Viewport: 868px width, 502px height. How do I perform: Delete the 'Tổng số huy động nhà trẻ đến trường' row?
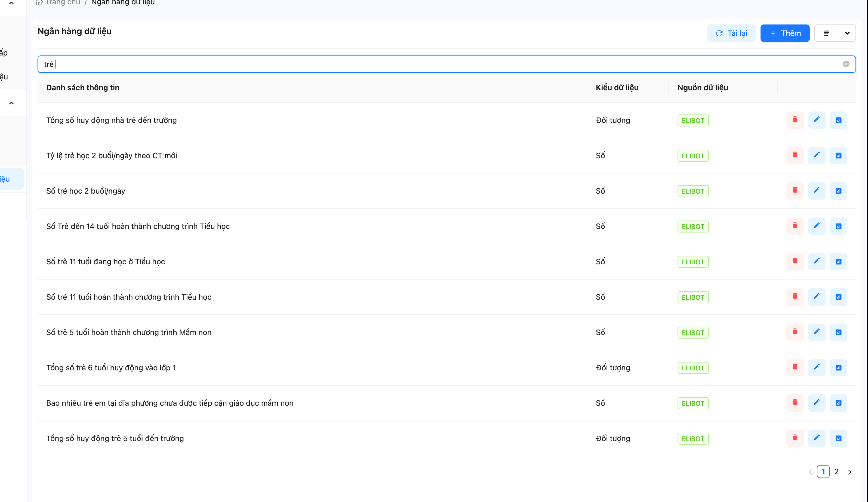tap(795, 120)
